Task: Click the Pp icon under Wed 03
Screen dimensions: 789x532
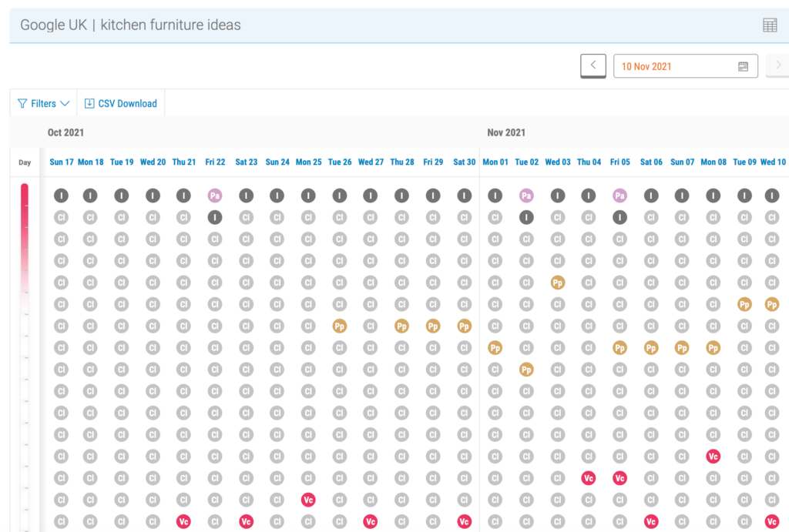Action: click(557, 283)
